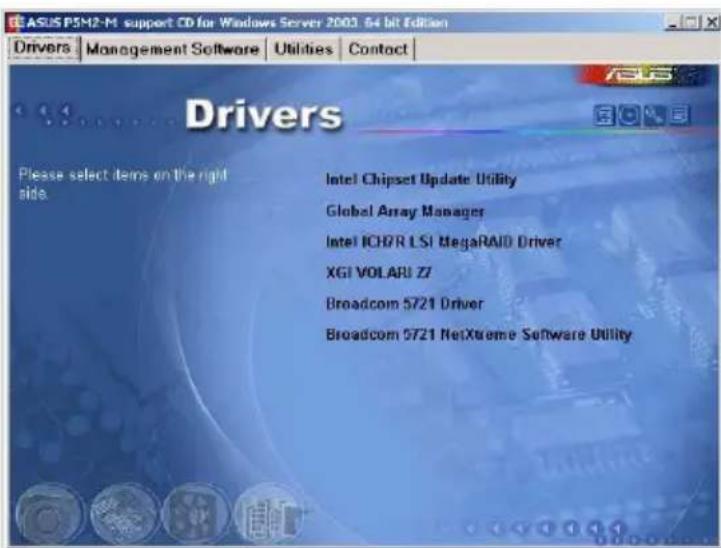The height and width of the screenshot is (548, 721).
Task: Choose Intel ICH7R LSI MegaRAID Driver
Action: 443,242
